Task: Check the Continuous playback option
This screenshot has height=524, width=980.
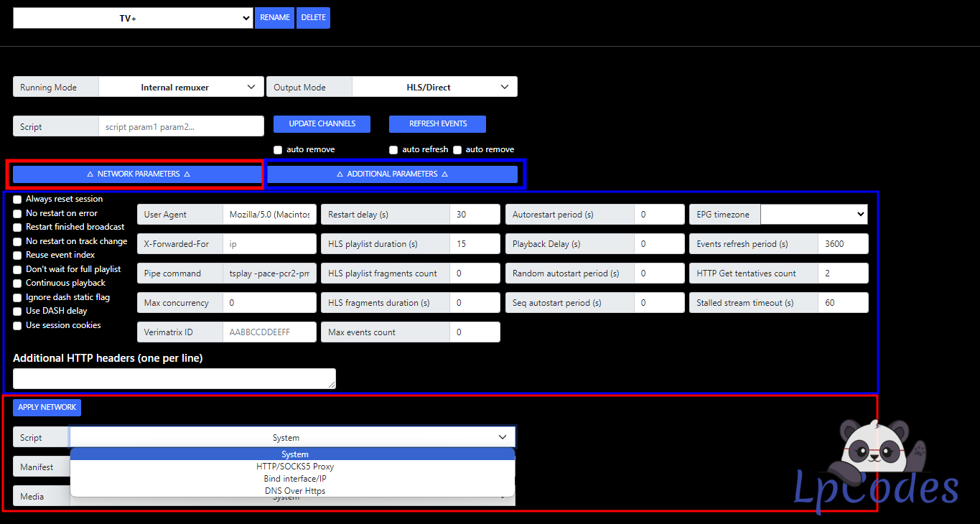Action: [x=17, y=284]
